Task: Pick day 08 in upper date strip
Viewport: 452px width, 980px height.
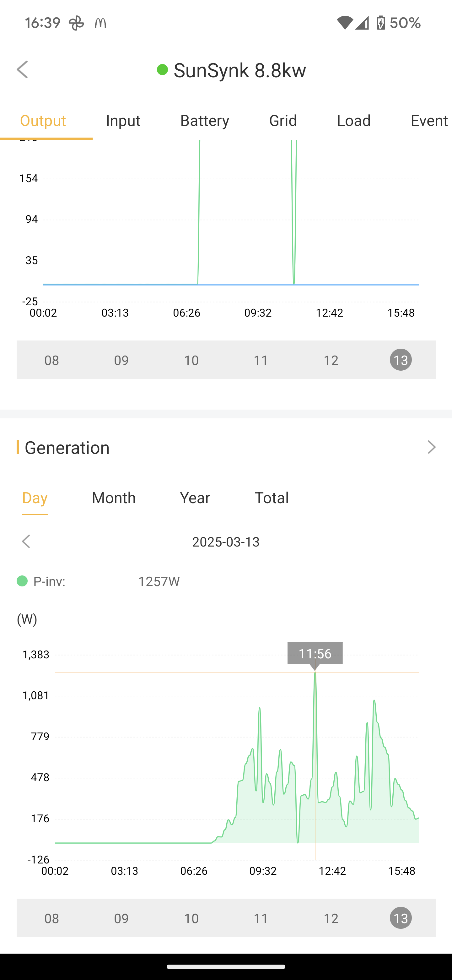Action: 52,360
